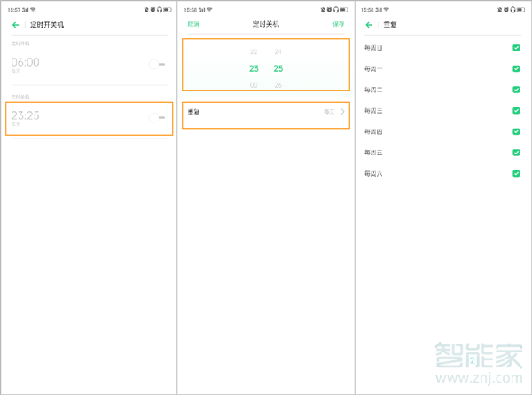Screen dimensions: 532x395
Task: Uncheck the 每周六 checkbox
Action: [516, 173]
